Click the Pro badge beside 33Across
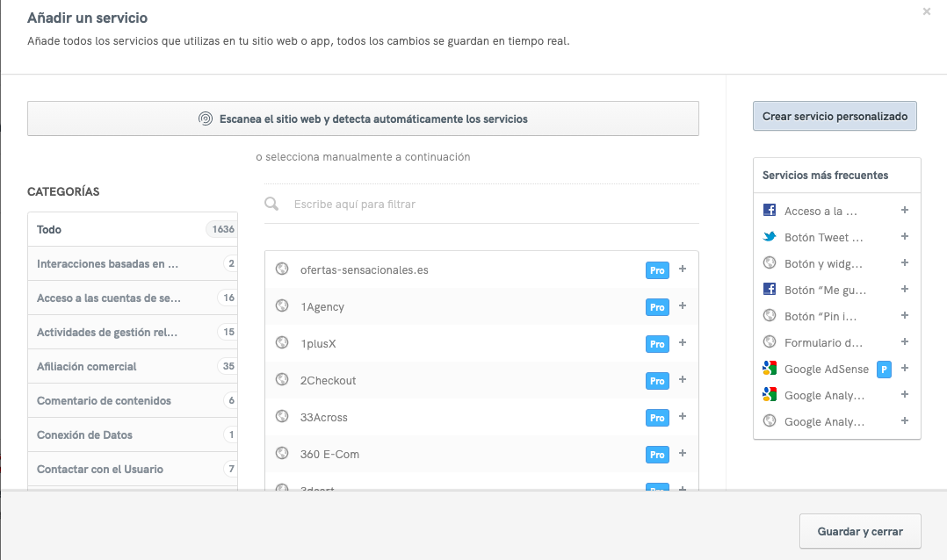Viewport: 947px width, 560px height. tap(657, 418)
